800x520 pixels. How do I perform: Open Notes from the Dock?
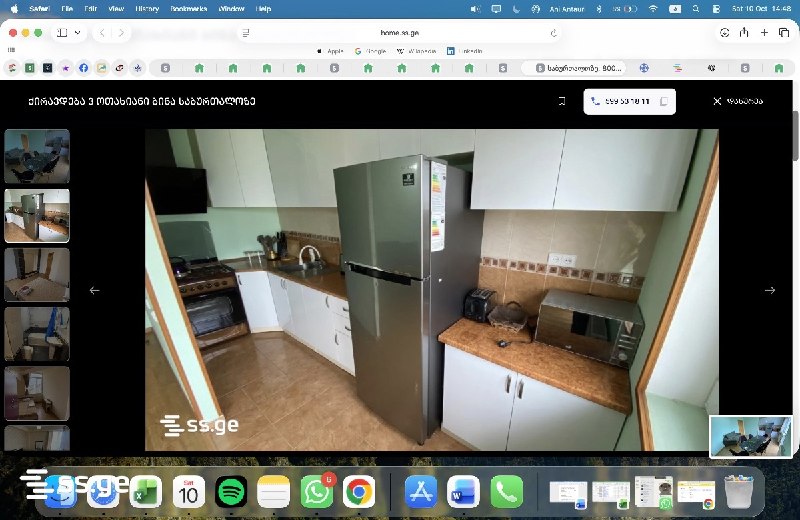pos(273,492)
